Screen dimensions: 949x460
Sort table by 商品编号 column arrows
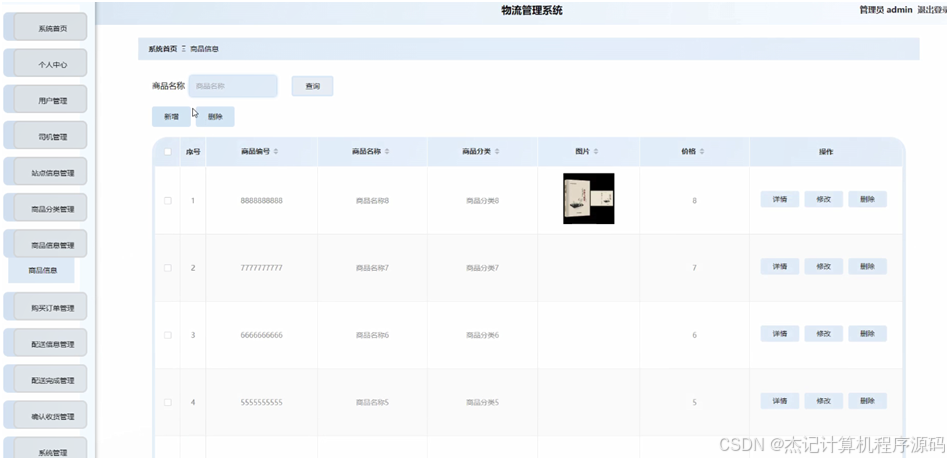click(276, 151)
